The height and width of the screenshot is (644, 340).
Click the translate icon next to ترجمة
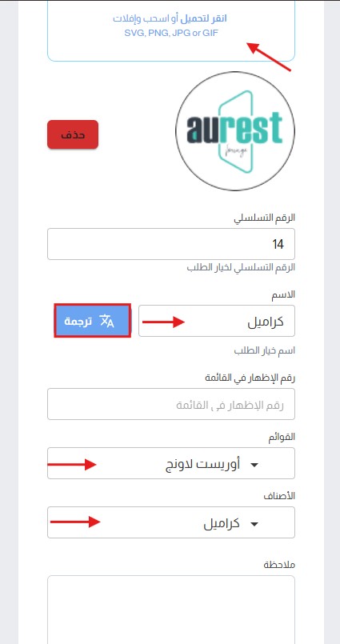tap(106, 321)
